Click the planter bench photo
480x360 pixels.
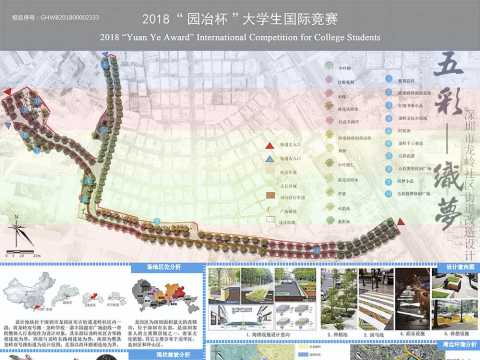(x=455, y=283)
